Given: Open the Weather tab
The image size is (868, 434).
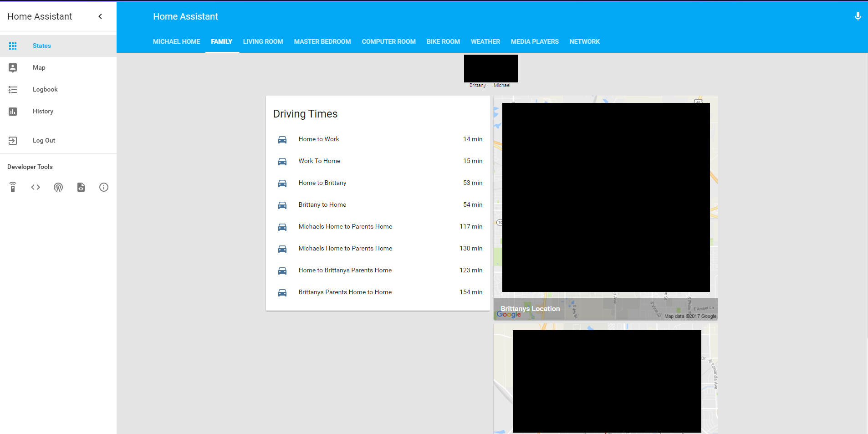Looking at the screenshot, I should [x=485, y=41].
